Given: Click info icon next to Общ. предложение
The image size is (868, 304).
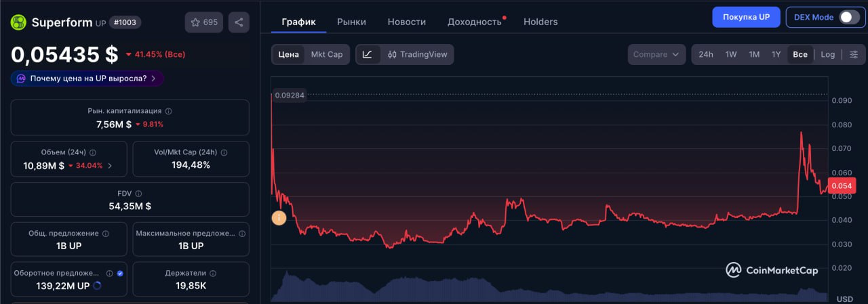Looking at the screenshot, I should [105, 234].
